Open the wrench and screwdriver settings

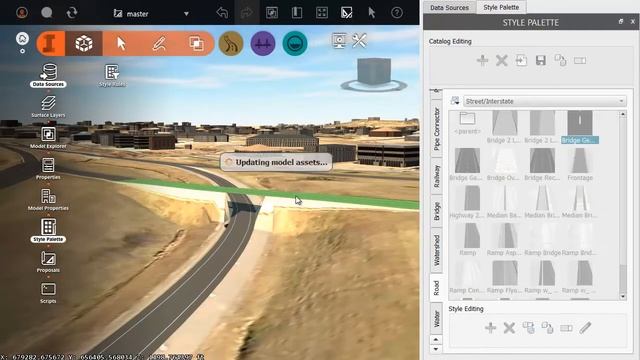click(359, 41)
